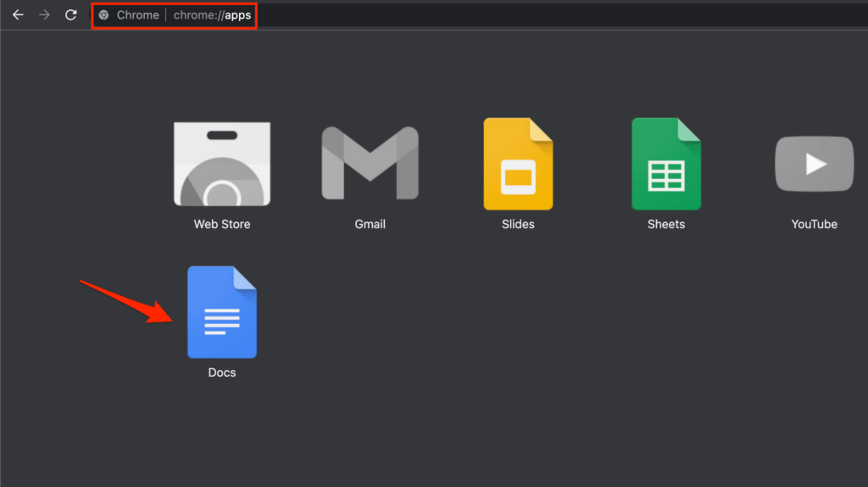Image resolution: width=868 pixels, height=487 pixels.
Task: Click the "Web Store" label
Action: [222, 224]
